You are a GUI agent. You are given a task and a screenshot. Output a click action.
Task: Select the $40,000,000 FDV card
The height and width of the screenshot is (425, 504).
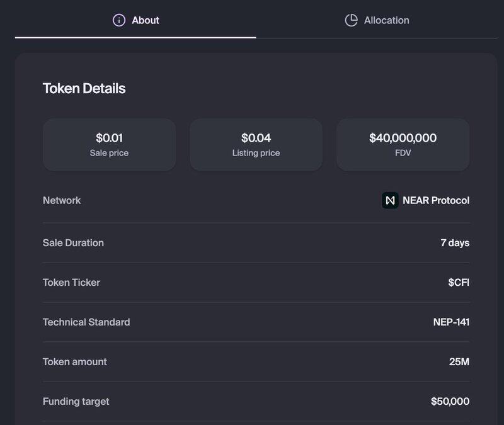(x=403, y=144)
